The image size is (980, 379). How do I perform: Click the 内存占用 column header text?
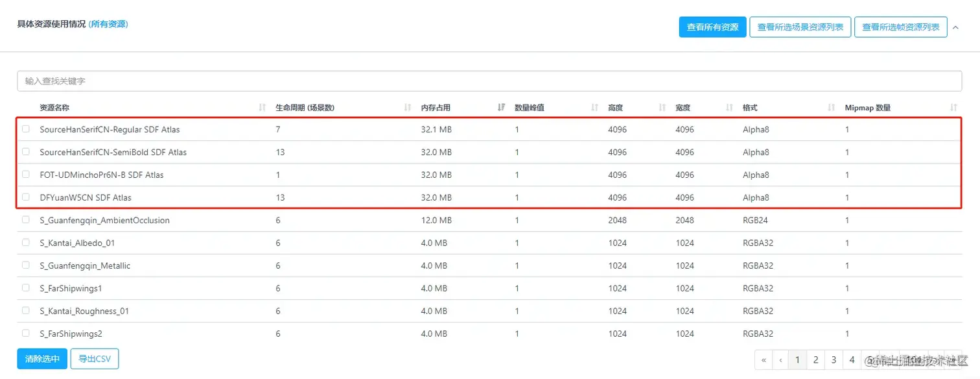coord(436,108)
